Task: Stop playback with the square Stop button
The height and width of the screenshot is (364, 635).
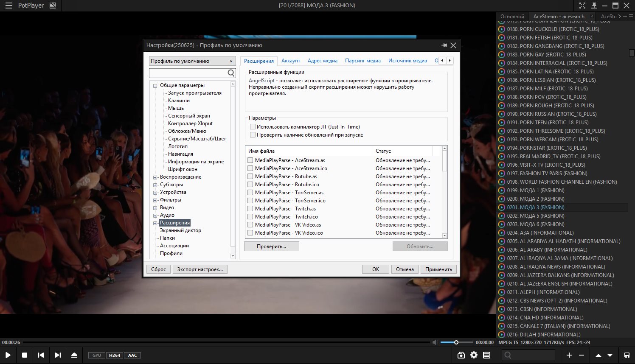Action: coord(25,355)
